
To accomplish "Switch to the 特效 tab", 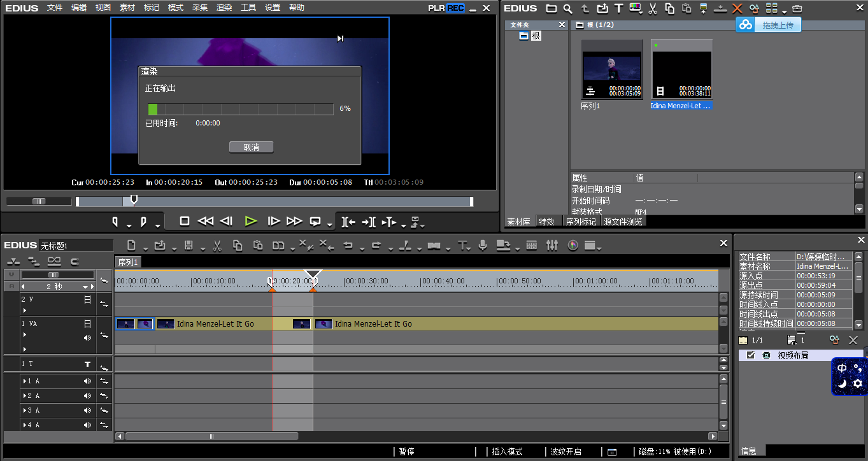I will [x=546, y=222].
